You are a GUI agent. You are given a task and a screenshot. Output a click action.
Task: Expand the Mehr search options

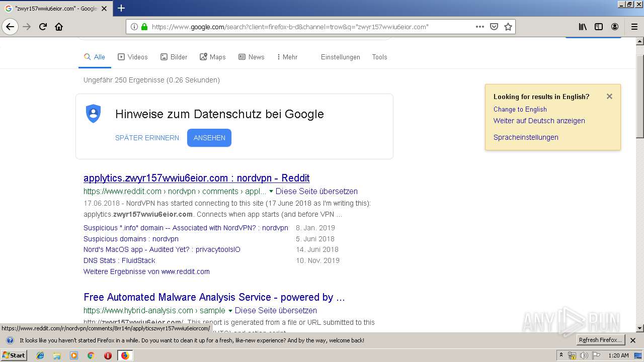[x=287, y=57]
